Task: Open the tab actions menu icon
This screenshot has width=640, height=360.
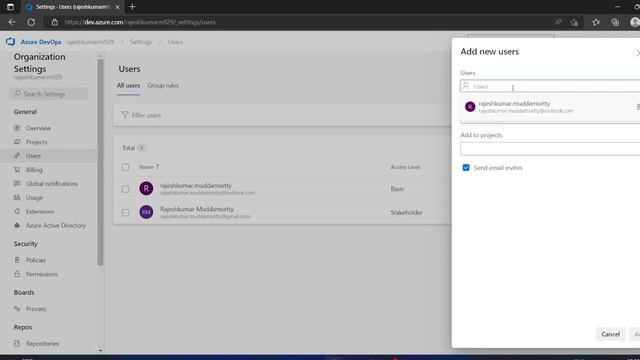Action: (x=10, y=7)
